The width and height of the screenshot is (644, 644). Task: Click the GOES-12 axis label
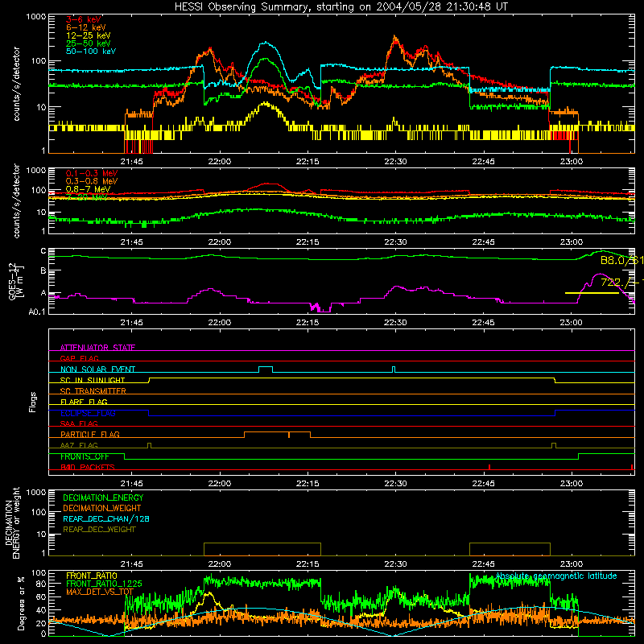point(14,281)
